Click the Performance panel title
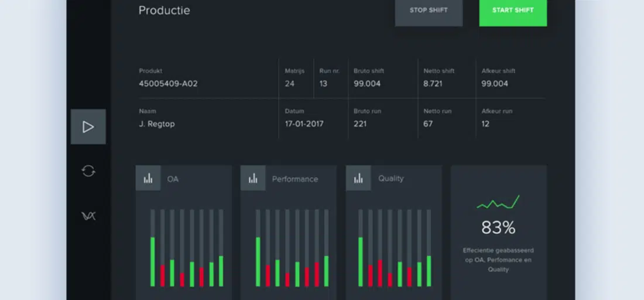This screenshot has height=300, width=644. click(294, 179)
